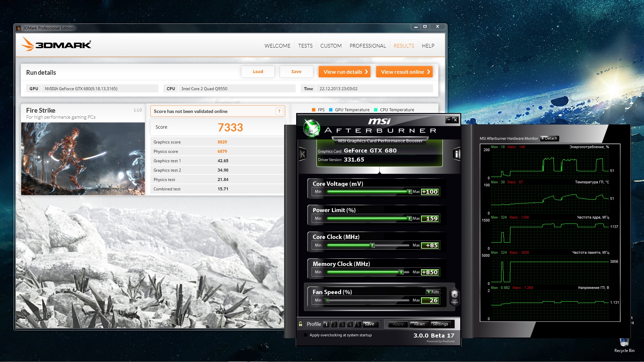Switch to the RESULTS tab

coord(404,46)
